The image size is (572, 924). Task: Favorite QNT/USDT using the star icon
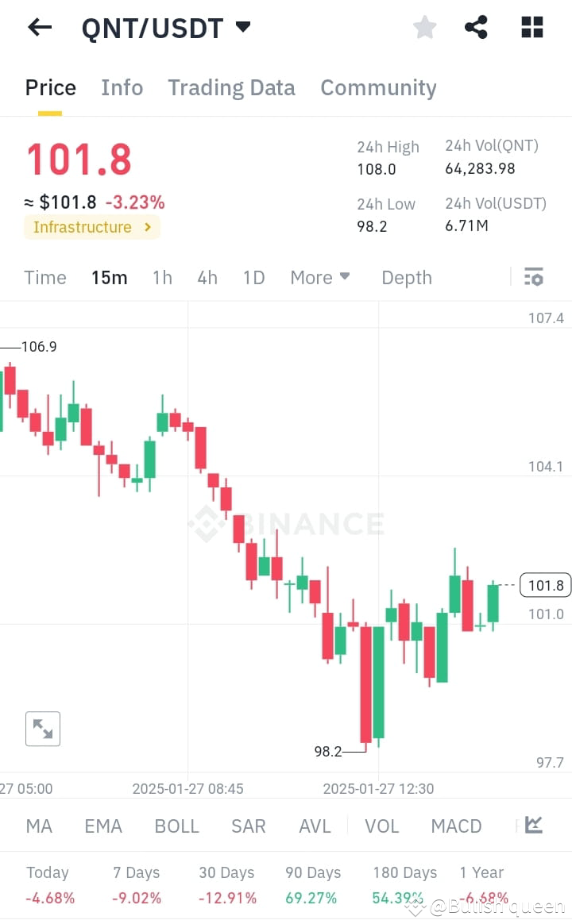pyautogui.click(x=424, y=27)
